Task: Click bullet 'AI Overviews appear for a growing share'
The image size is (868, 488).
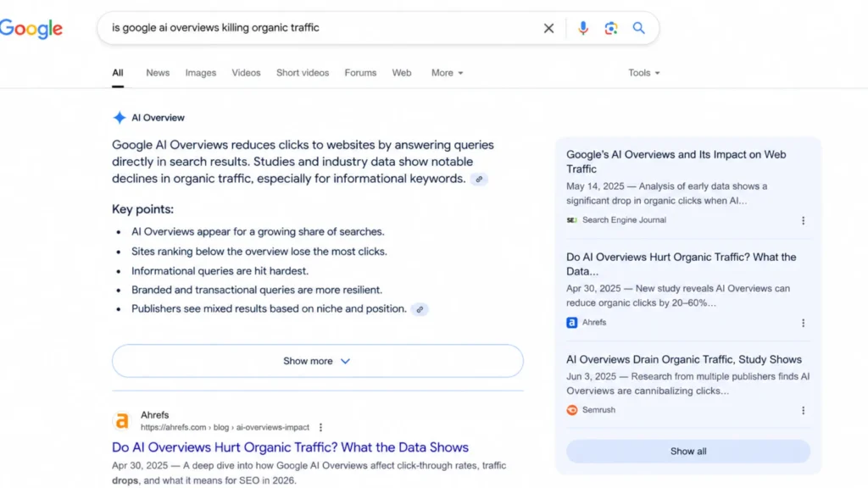Action: pos(258,231)
